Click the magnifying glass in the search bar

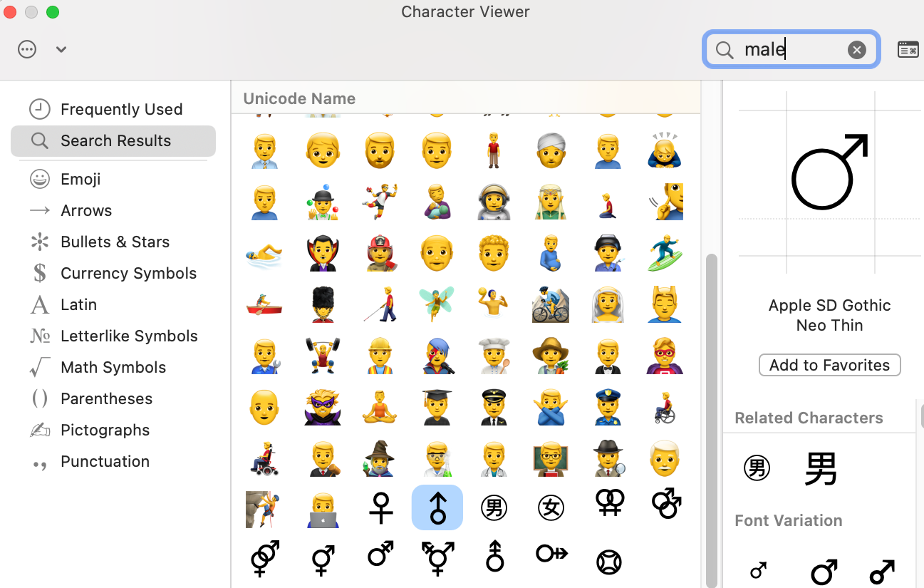(x=724, y=50)
